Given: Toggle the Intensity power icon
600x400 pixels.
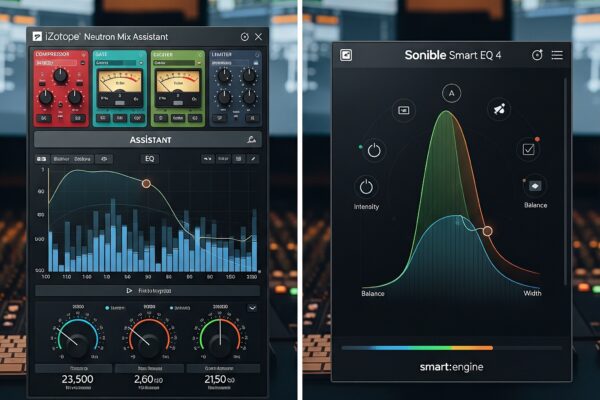Looking at the screenshot, I should point(366,187).
